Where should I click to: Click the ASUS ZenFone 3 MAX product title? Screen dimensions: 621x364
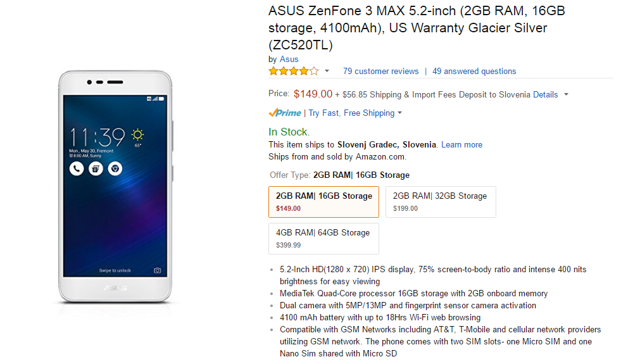417,28
